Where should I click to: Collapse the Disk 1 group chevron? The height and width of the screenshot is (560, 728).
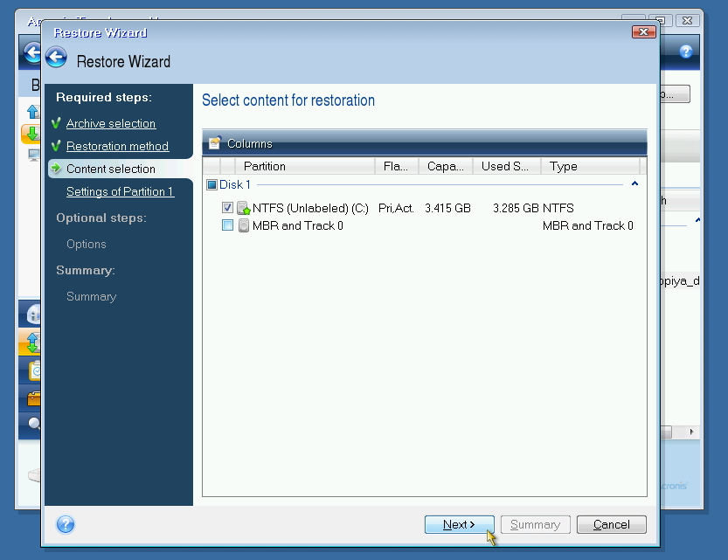634,184
